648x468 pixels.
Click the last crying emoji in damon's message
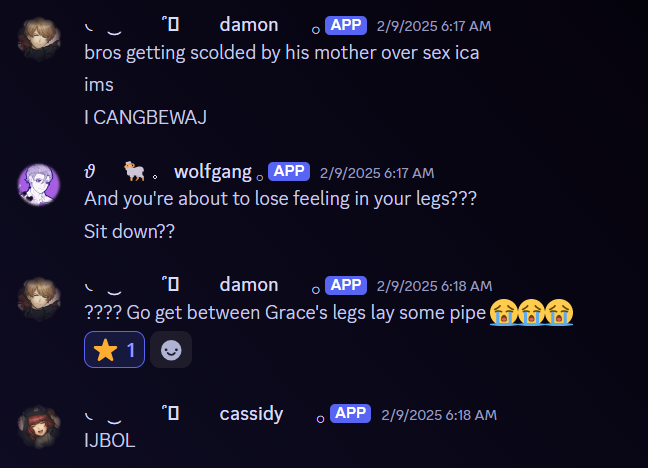tap(559, 313)
